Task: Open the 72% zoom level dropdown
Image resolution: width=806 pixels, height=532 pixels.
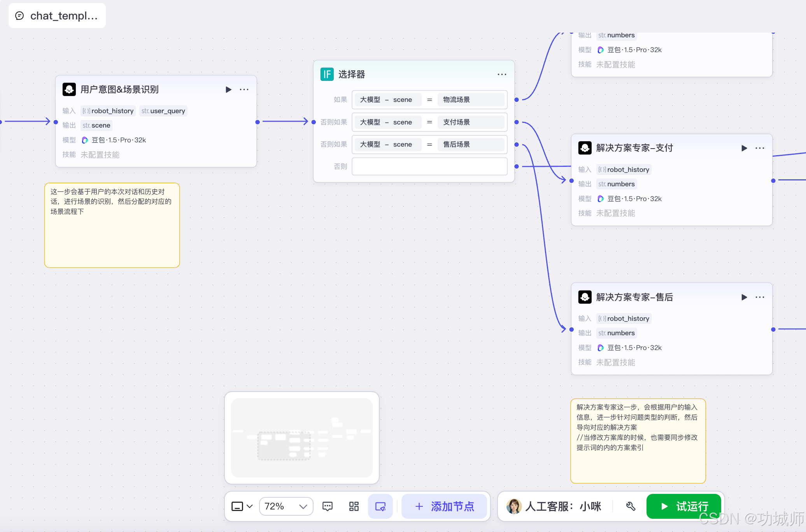Action: pyautogui.click(x=286, y=506)
